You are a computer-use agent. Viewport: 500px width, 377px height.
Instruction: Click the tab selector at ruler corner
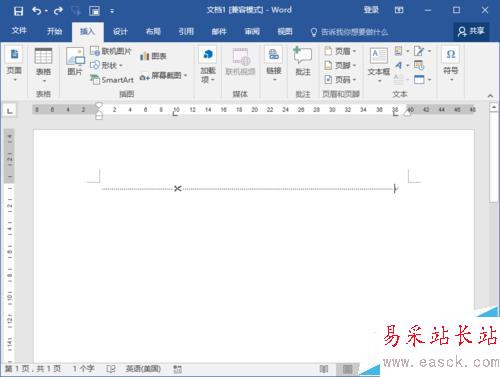[x=10, y=110]
